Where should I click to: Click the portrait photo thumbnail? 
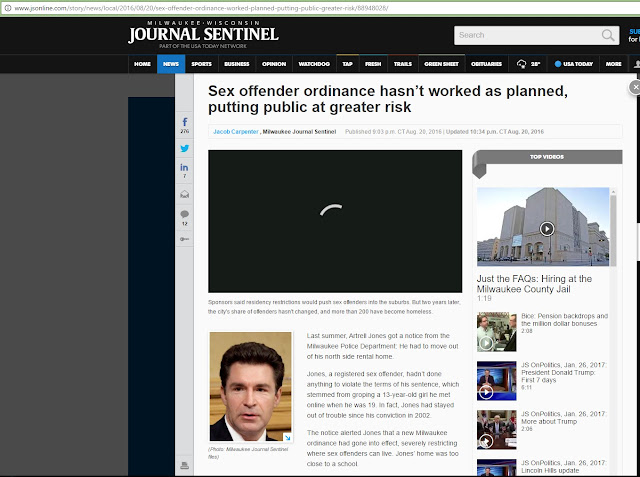click(x=251, y=386)
